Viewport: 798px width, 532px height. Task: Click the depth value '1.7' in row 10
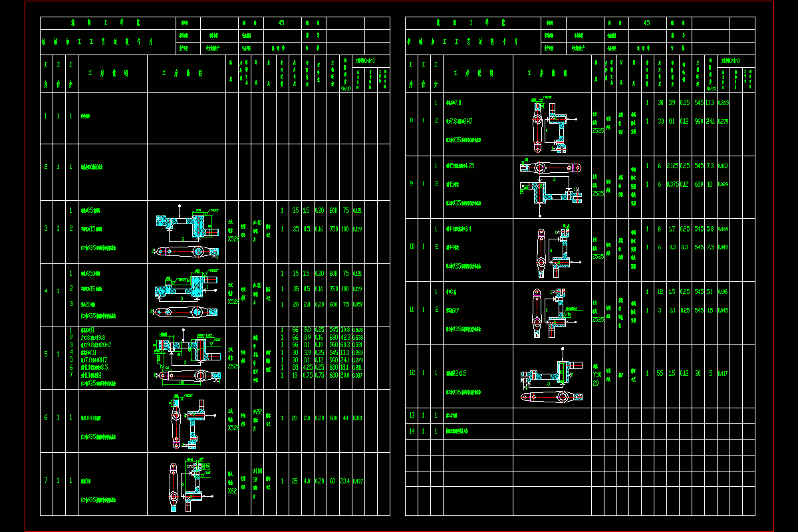point(672,229)
